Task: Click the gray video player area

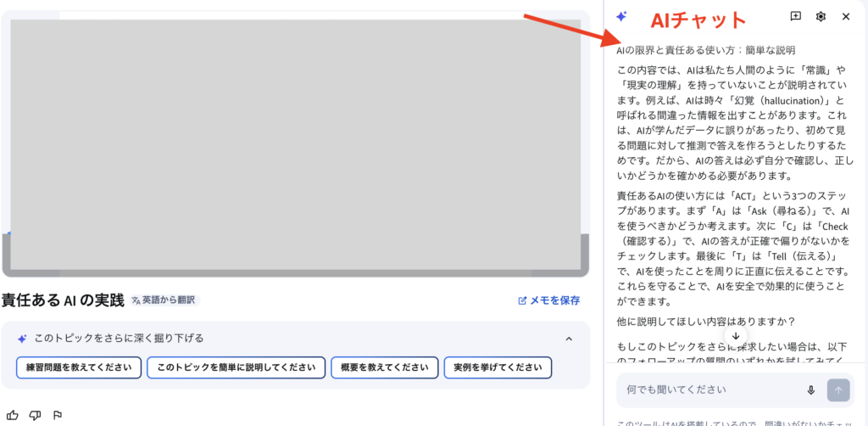Action: tap(295, 144)
